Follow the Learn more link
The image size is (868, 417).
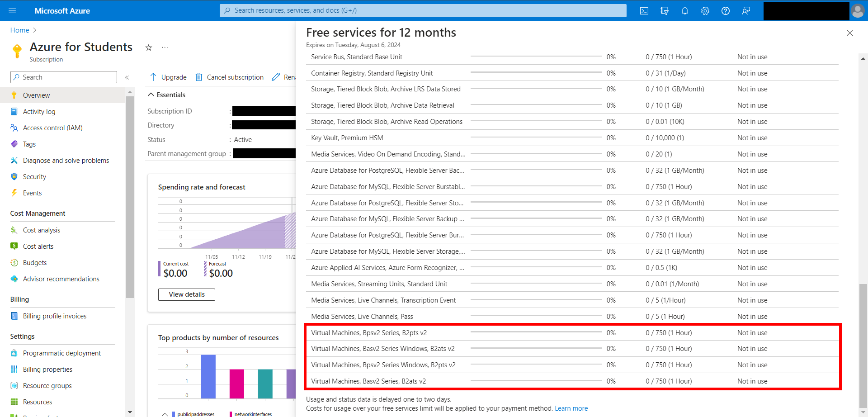click(x=571, y=408)
